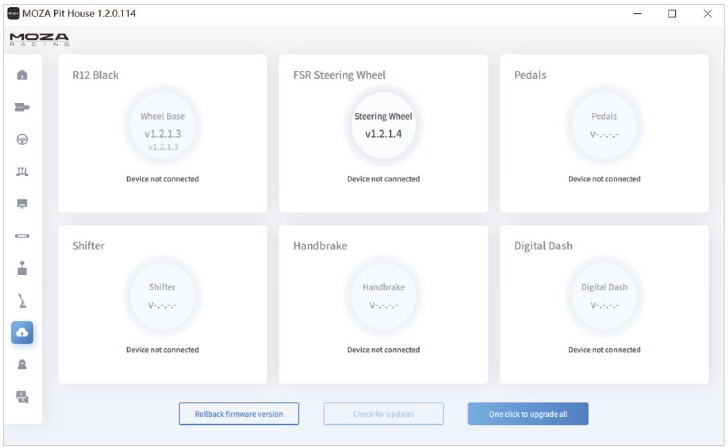The height and width of the screenshot is (448, 728).
Task: Select the Handbrake version circle
Action: click(384, 296)
